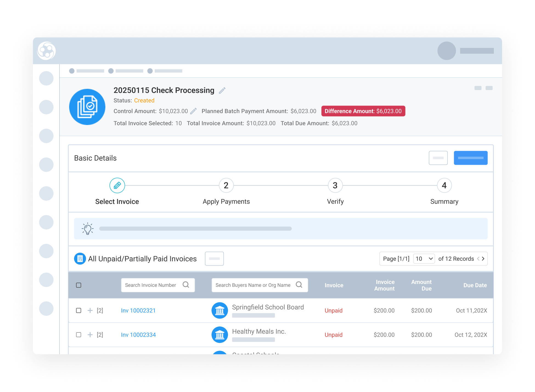Open the page size dropdown showing 10
The image size is (535, 392).
424,259
